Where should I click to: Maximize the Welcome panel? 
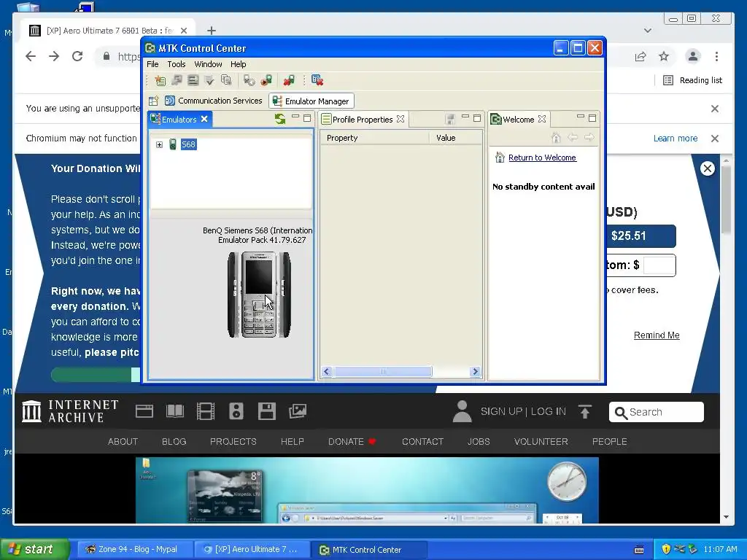tap(592, 117)
